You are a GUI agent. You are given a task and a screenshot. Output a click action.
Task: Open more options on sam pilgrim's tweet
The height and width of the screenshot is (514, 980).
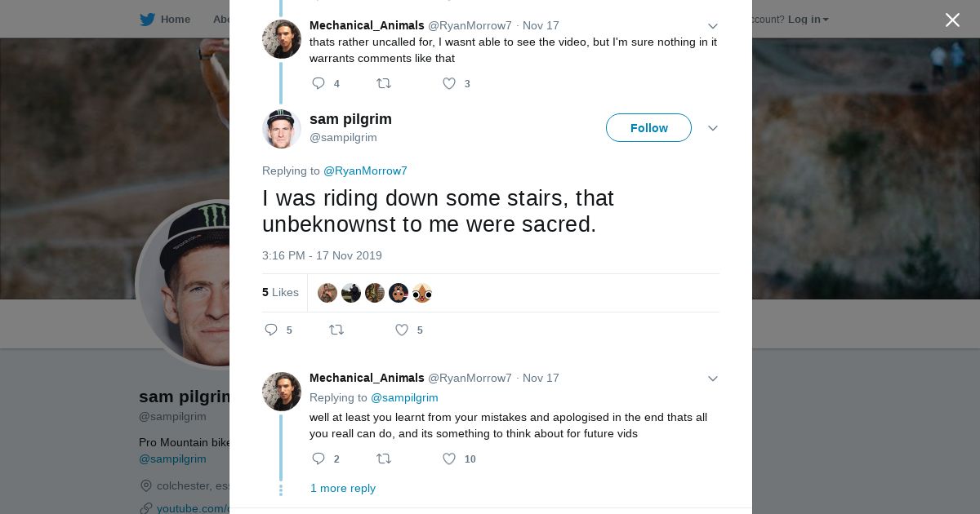click(x=712, y=128)
